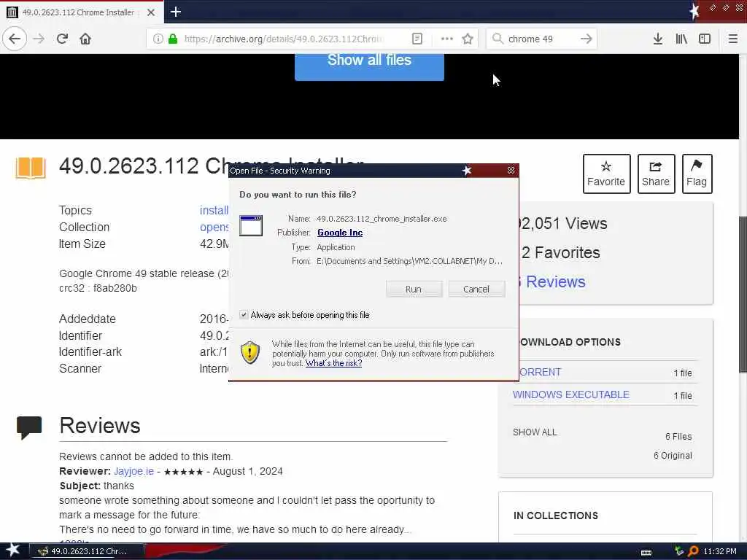Click the 2 Favorites count text
Viewport: 747px width, 560px height.
(x=560, y=252)
